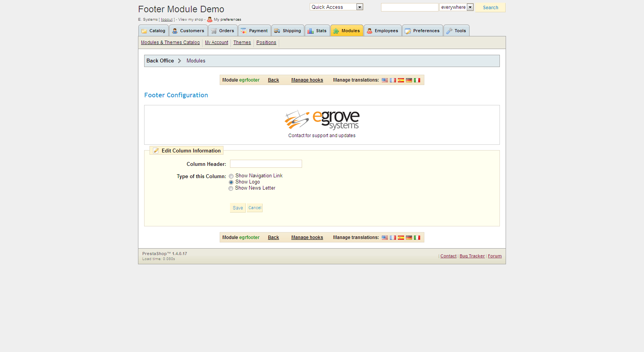Screen dimensions: 644x352
Task: Click the My preferences user icon
Action: [x=210, y=20]
